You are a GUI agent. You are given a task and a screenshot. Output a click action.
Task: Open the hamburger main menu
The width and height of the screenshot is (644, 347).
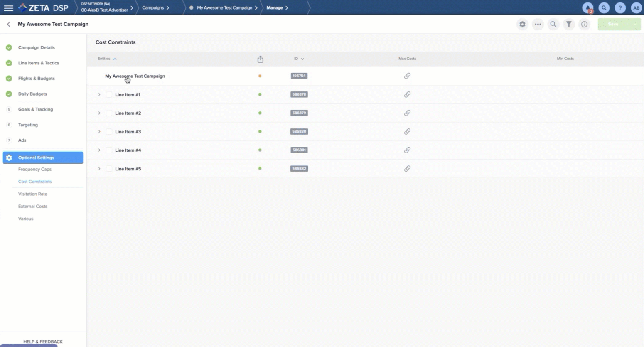[x=8, y=8]
